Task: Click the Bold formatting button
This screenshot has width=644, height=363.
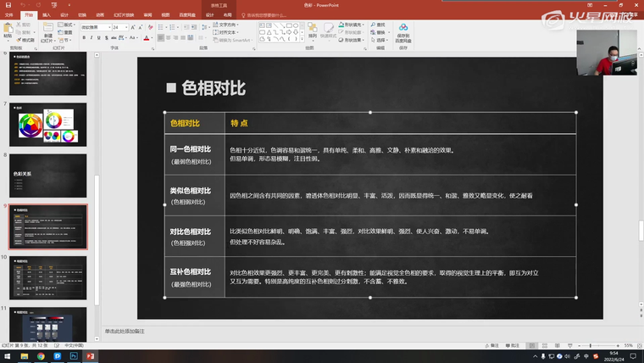Action: [85, 37]
